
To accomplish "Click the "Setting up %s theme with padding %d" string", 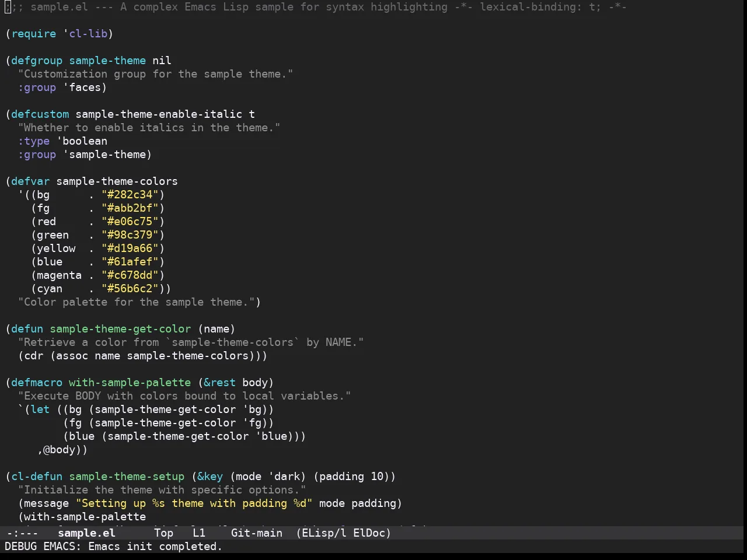I will point(194,503).
